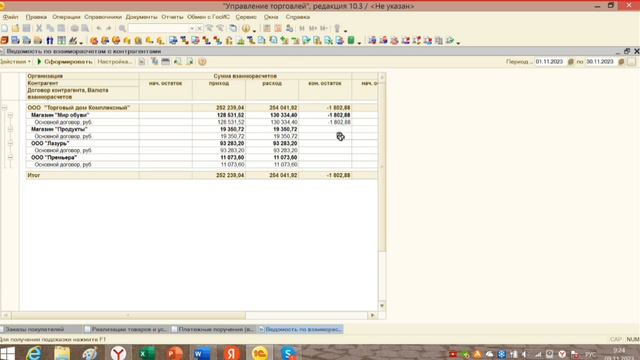The width and height of the screenshot is (640, 360).
Task: Collapse the Магазин "Мир обуви" group
Action: (x=10, y=115)
